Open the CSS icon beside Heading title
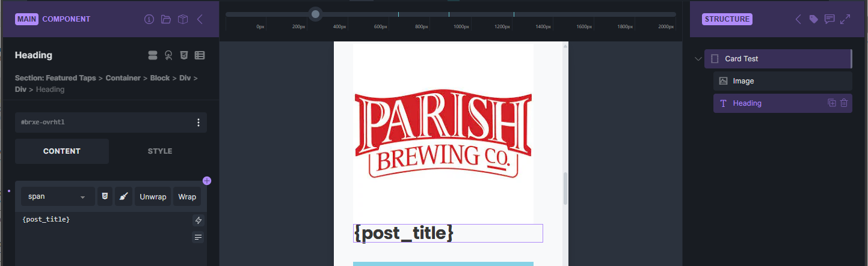Viewport: 868px width, 266px height. point(184,55)
